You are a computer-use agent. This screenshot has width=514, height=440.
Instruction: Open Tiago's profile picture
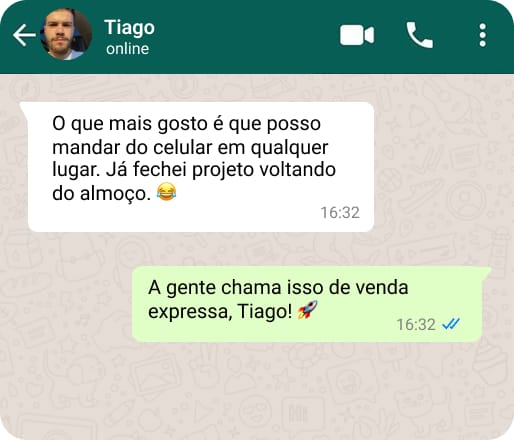pos(66,34)
